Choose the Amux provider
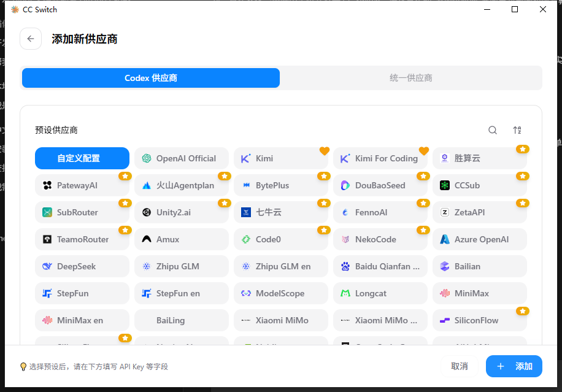 pyautogui.click(x=182, y=239)
